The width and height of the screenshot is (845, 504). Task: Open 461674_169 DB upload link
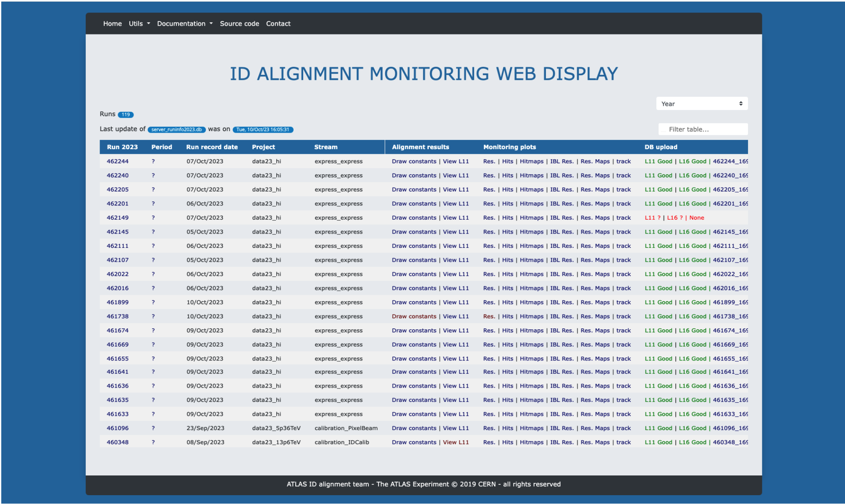[x=730, y=331]
